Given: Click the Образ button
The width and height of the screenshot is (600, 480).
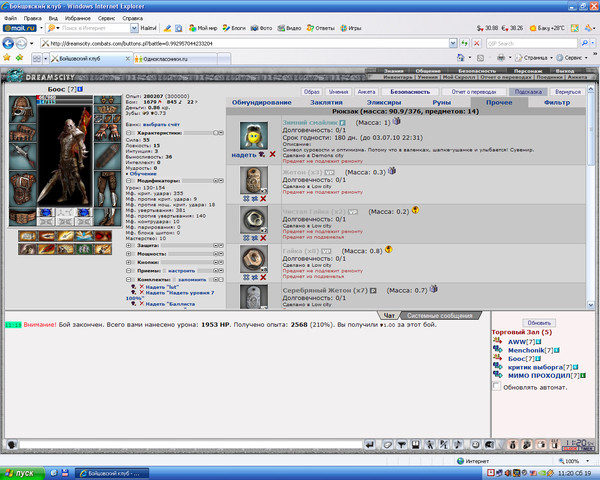Looking at the screenshot, I should (311, 92).
